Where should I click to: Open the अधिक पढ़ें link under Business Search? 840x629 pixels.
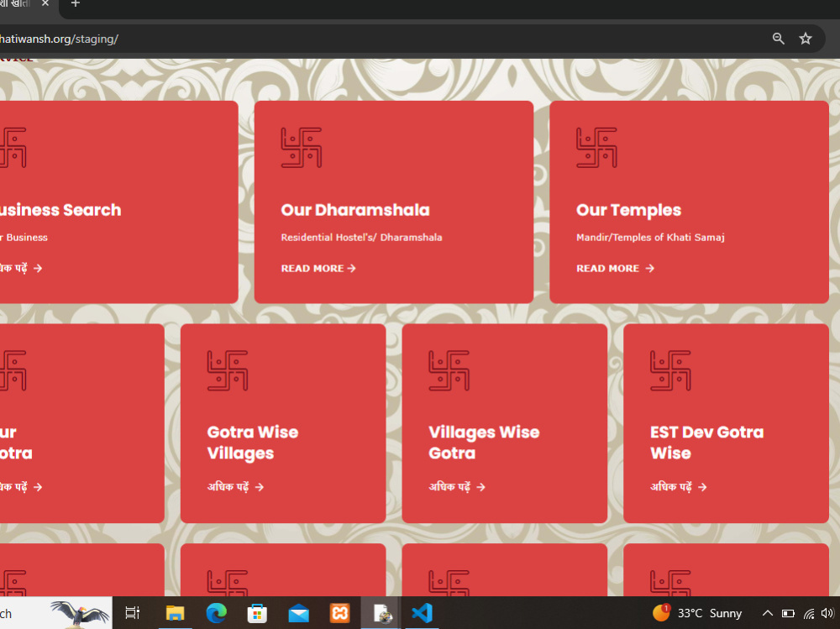click(x=21, y=268)
